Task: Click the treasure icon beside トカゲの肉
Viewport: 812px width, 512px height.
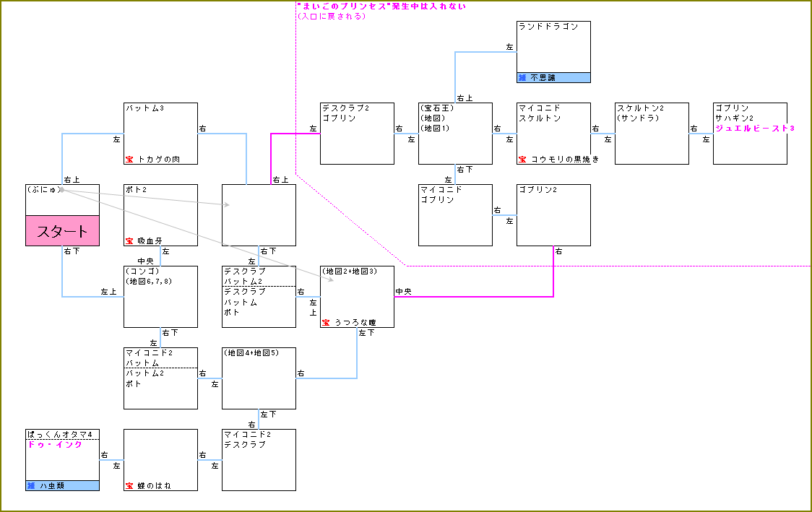Action: tap(130, 159)
